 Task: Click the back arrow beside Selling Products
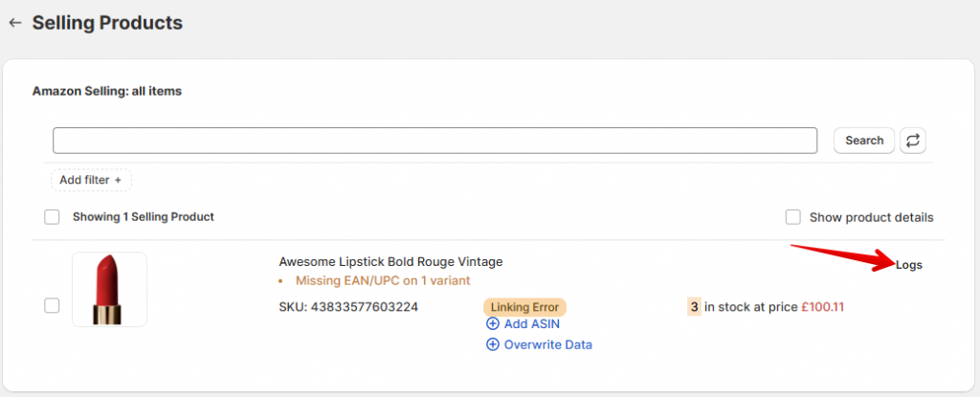pos(14,22)
